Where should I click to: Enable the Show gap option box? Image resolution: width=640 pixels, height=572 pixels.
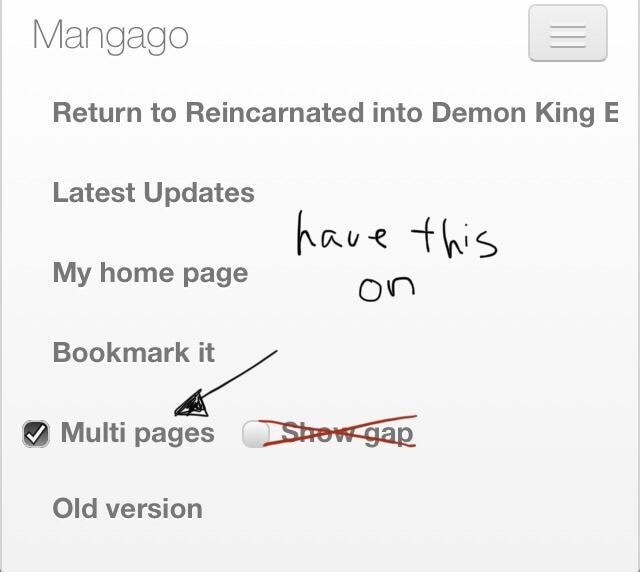point(256,434)
